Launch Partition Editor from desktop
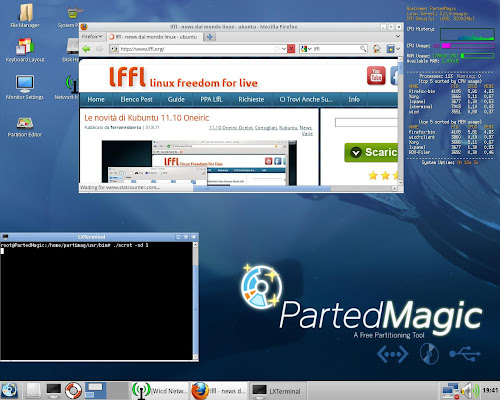The width and height of the screenshot is (500, 400). 25,127
